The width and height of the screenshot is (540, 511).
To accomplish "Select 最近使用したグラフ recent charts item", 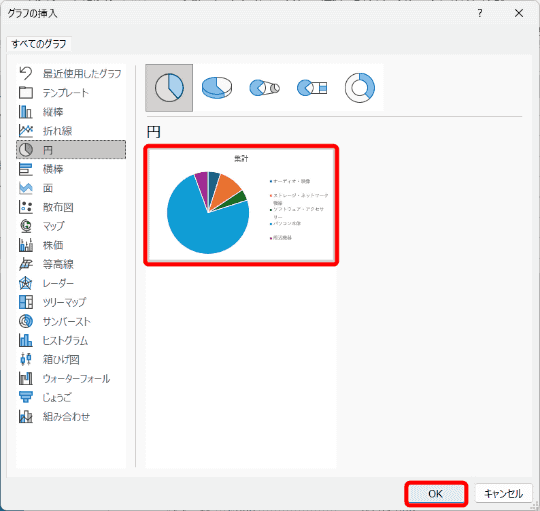I will tap(71, 74).
